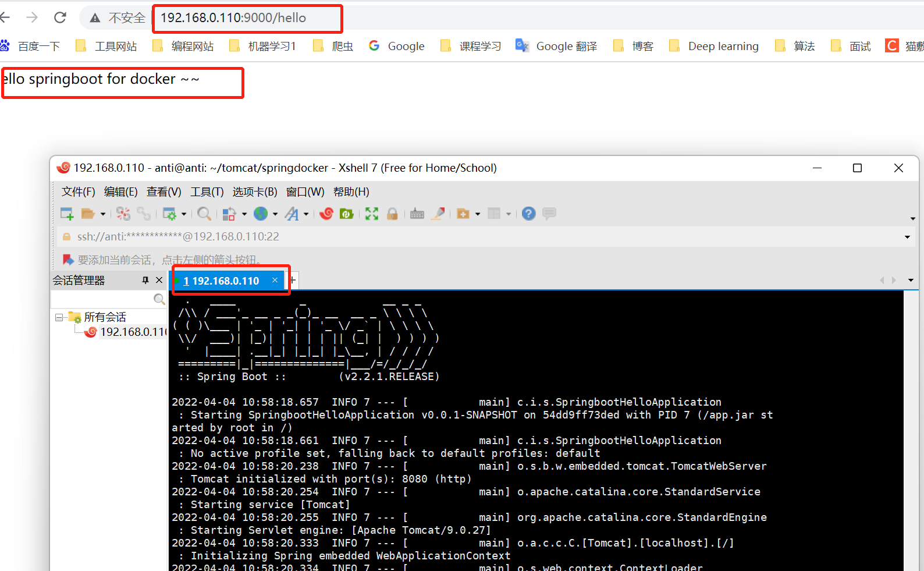The height and width of the screenshot is (571, 924).
Task: Click the keyboard key-mapping icon
Action: pyautogui.click(x=417, y=214)
